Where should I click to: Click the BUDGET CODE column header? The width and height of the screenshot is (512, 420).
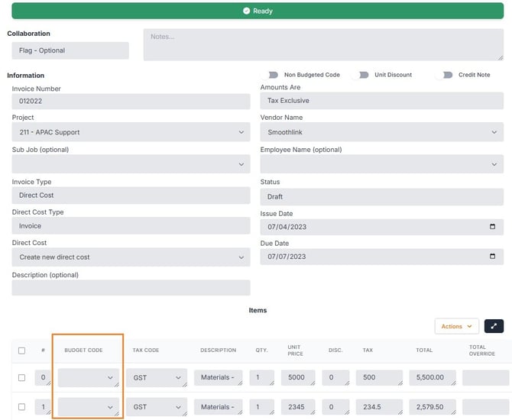pyautogui.click(x=83, y=351)
